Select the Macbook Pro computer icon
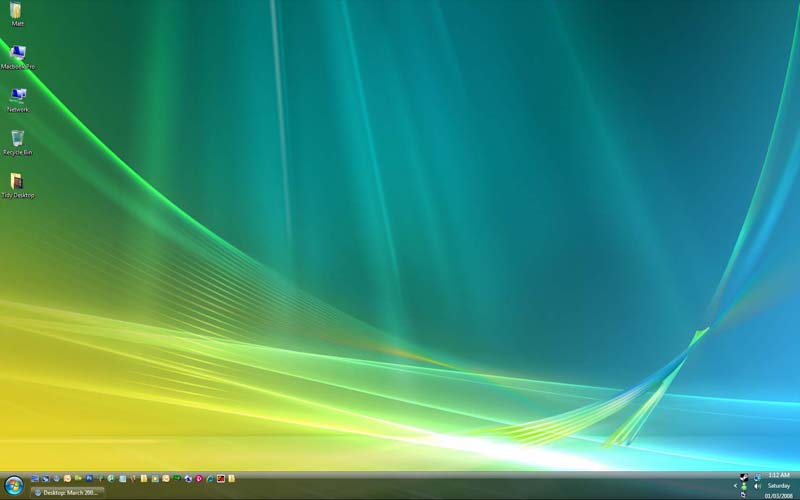 (17, 57)
